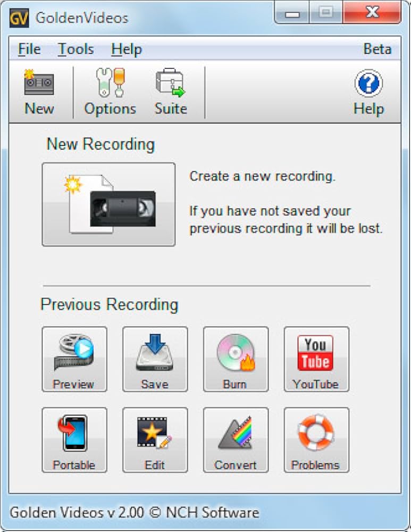Image resolution: width=411 pixels, height=532 pixels.
Task: Open the File menu
Action: tap(29, 49)
